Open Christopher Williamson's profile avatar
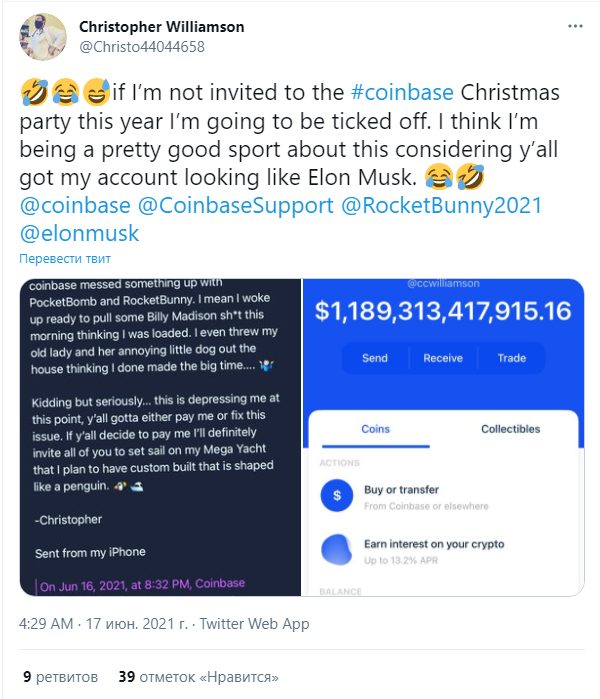The image size is (600, 699). coord(43,37)
